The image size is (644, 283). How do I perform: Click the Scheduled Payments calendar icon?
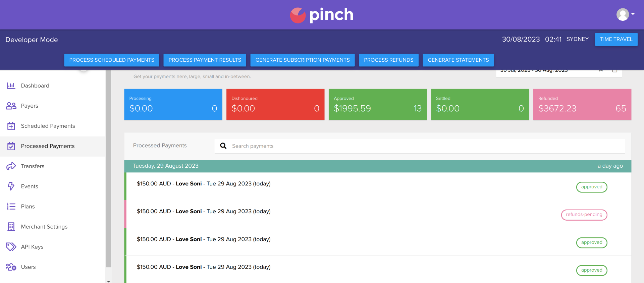click(x=11, y=126)
